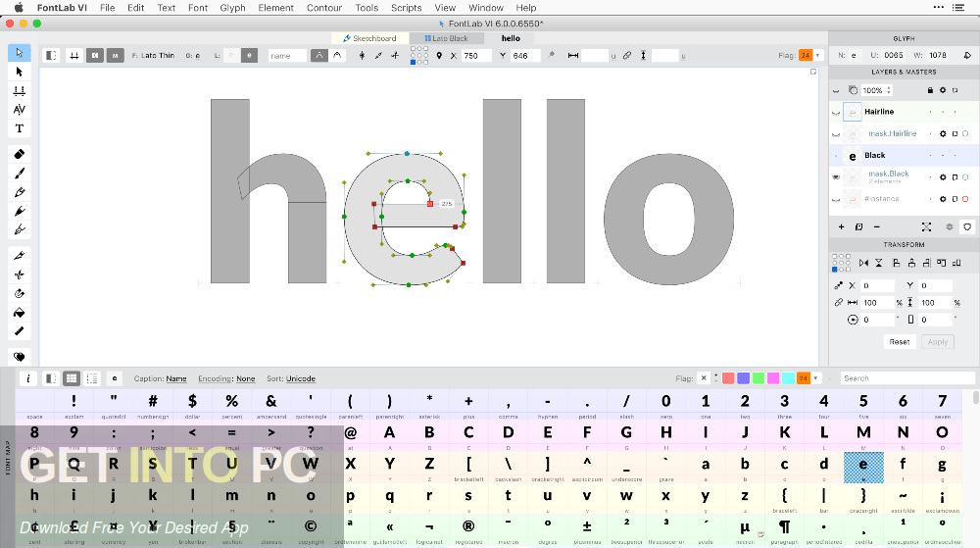This screenshot has height=548, width=980.
Task: Select the Pencil tool
Action: point(20,192)
